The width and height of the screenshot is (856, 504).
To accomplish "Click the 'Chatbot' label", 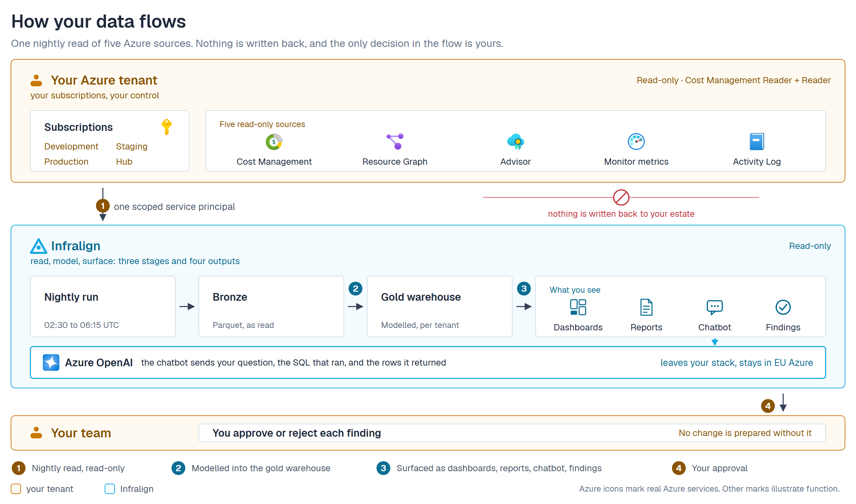I will [x=715, y=327].
